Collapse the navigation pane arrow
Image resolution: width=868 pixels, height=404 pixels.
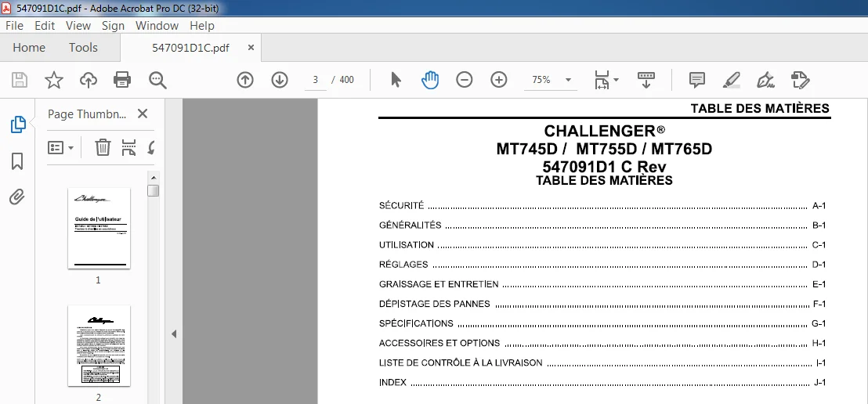coord(174,334)
